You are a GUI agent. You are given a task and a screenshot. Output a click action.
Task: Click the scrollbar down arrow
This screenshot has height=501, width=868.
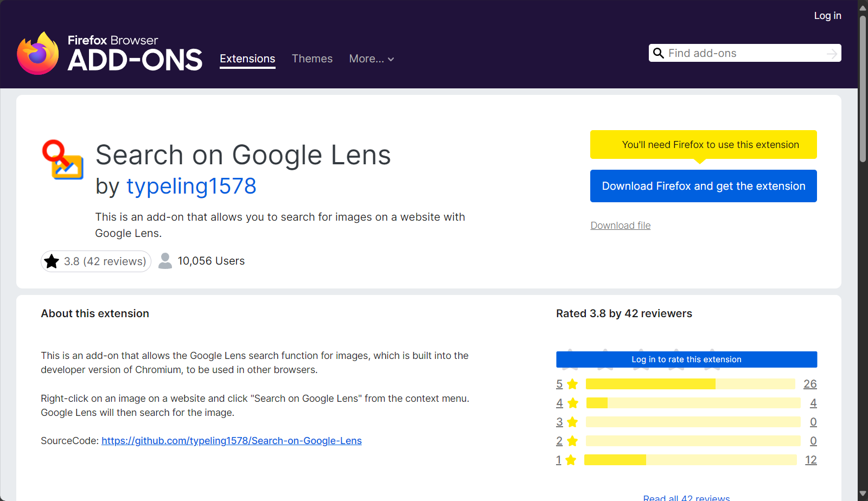[863, 494]
